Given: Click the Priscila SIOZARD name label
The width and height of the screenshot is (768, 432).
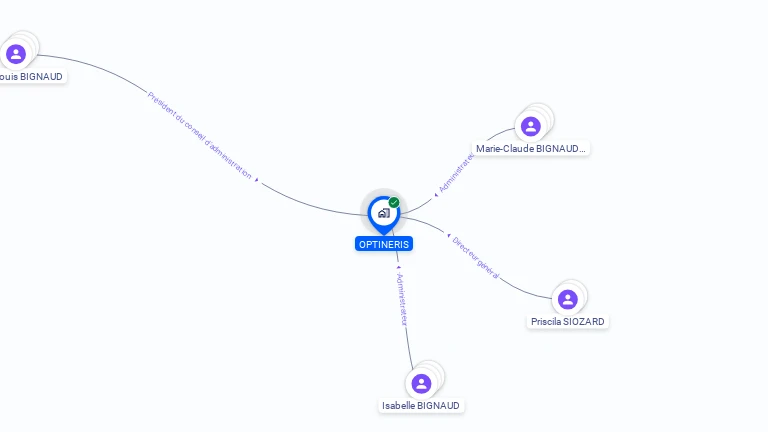Looking at the screenshot, I should tap(568, 321).
